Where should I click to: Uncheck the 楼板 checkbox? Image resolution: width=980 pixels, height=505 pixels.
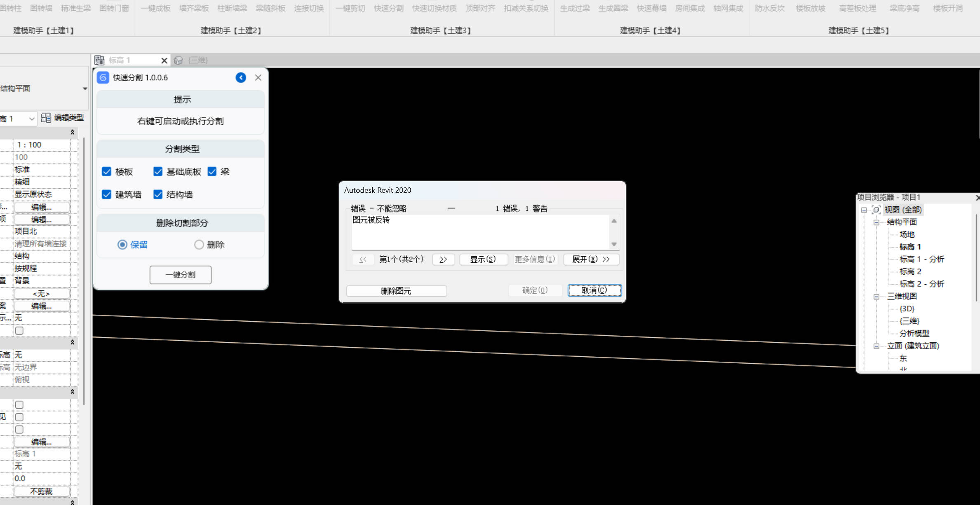(x=107, y=171)
